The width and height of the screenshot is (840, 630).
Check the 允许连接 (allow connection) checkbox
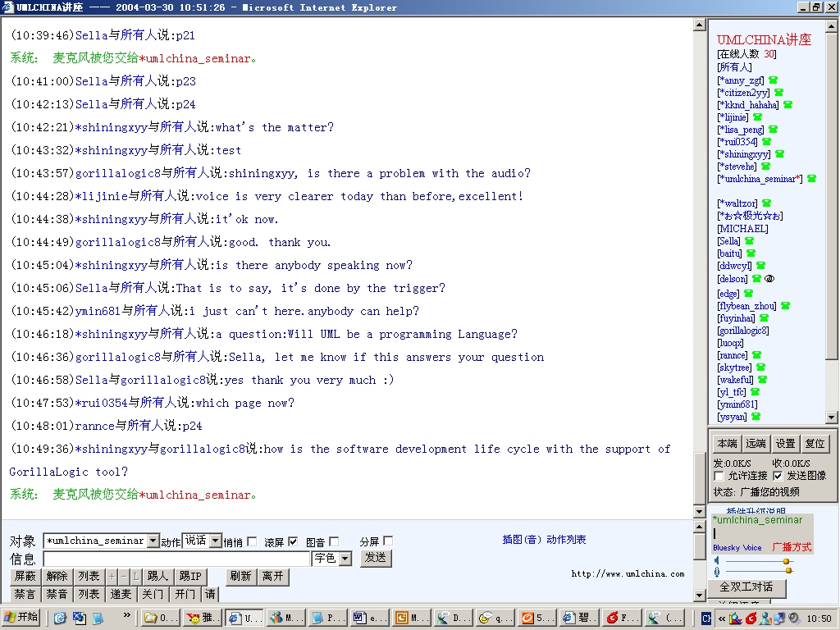pos(719,477)
